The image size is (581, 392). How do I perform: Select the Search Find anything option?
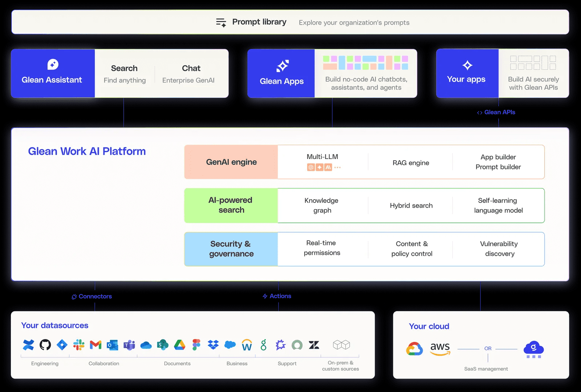coord(125,74)
